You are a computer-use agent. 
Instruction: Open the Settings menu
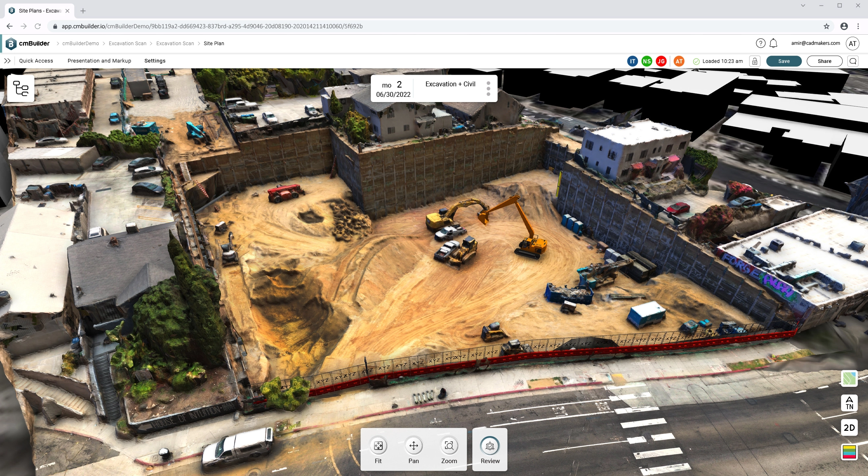(x=155, y=61)
